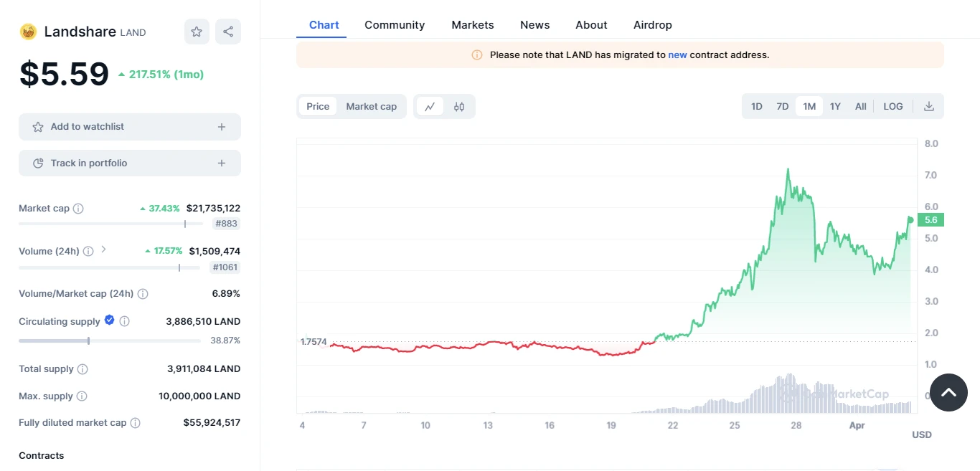Download the chart data
Viewport: 980px width, 471px height.
point(929,106)
